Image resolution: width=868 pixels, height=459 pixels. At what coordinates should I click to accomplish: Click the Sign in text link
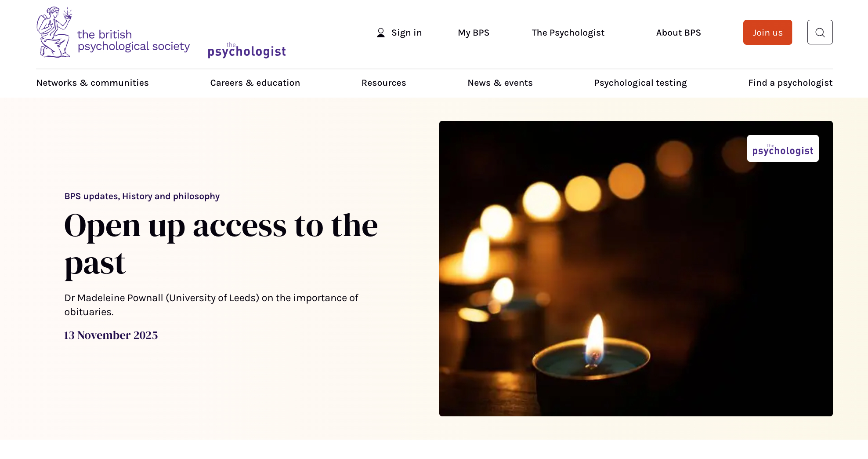click(x=406, y=33)
